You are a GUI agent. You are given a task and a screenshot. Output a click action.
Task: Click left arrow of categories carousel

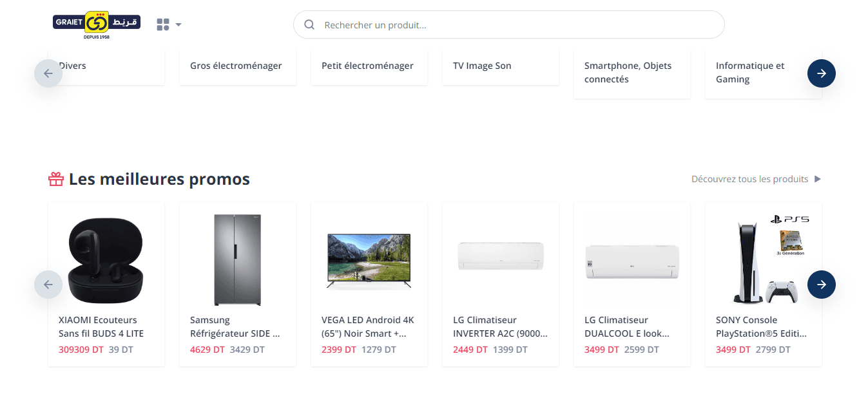coord(48,73)
